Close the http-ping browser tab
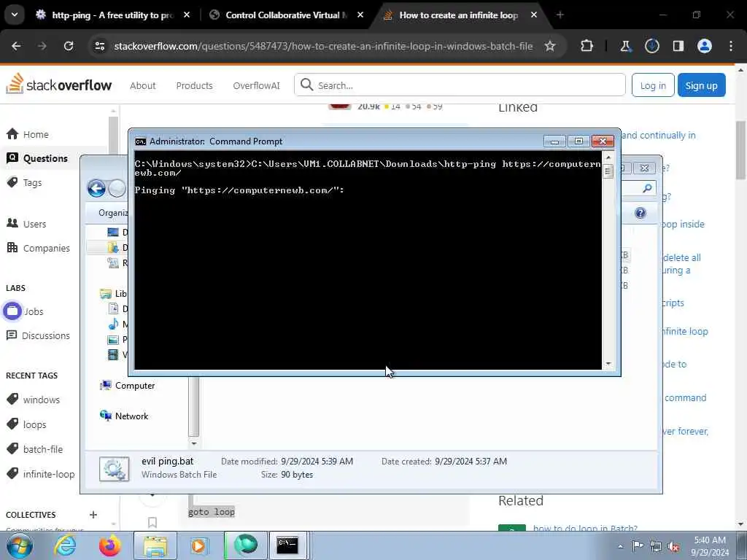The height and width of the screenshot is (560, 747). coord(187,15)
